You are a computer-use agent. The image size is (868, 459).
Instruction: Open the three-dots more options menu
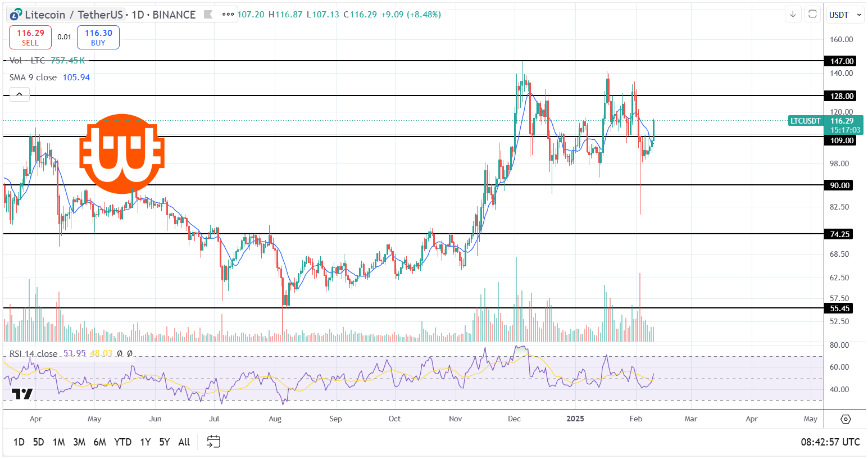click(228, 15)
